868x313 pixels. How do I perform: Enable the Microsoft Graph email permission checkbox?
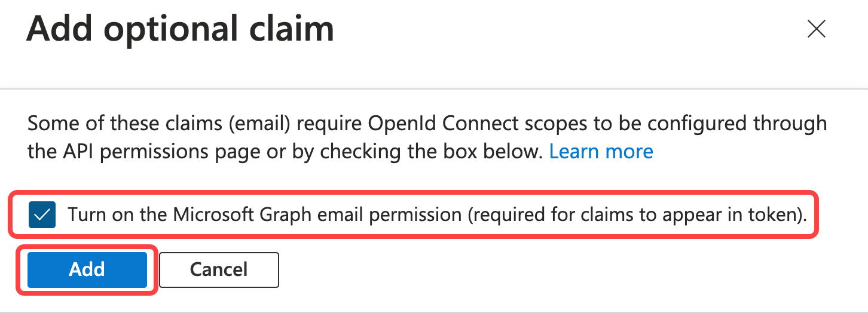tap(42, 215)
